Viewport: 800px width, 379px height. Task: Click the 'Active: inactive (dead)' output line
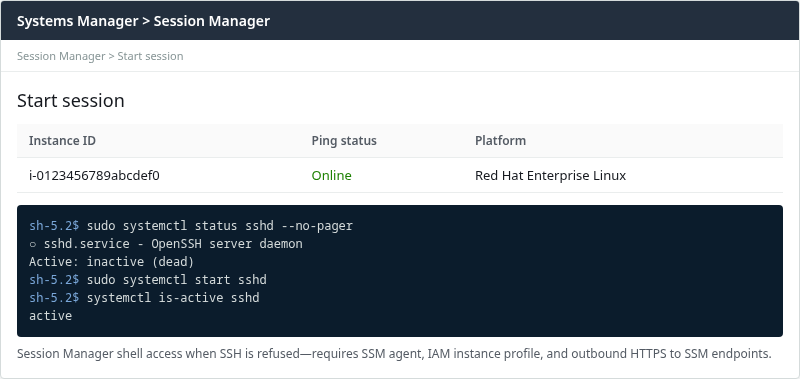(x=112, y=262)
